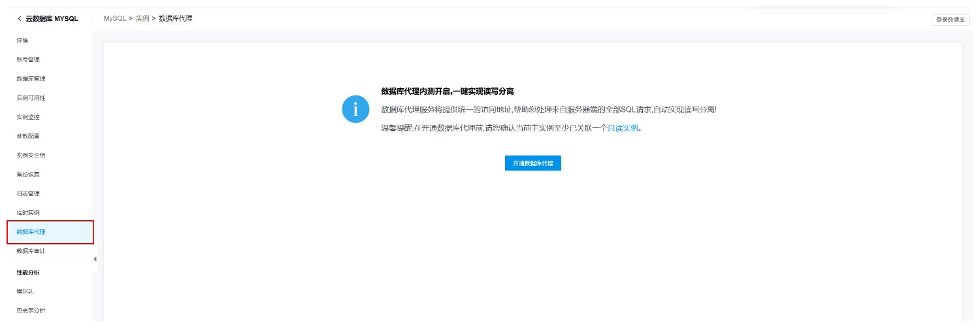
Task: Open the 只读实例 link
Action: [x=622, y=128]
